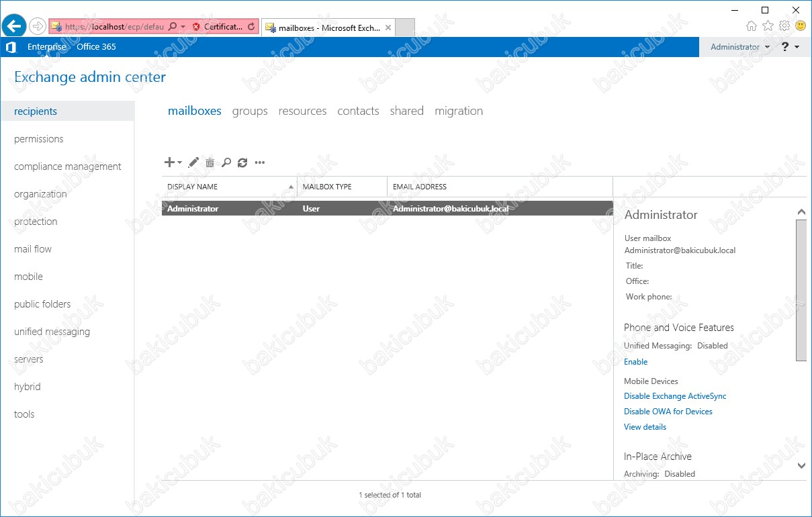
Task: Click the '1 selected of 1 total' status text
Action: tap(390, 495)
